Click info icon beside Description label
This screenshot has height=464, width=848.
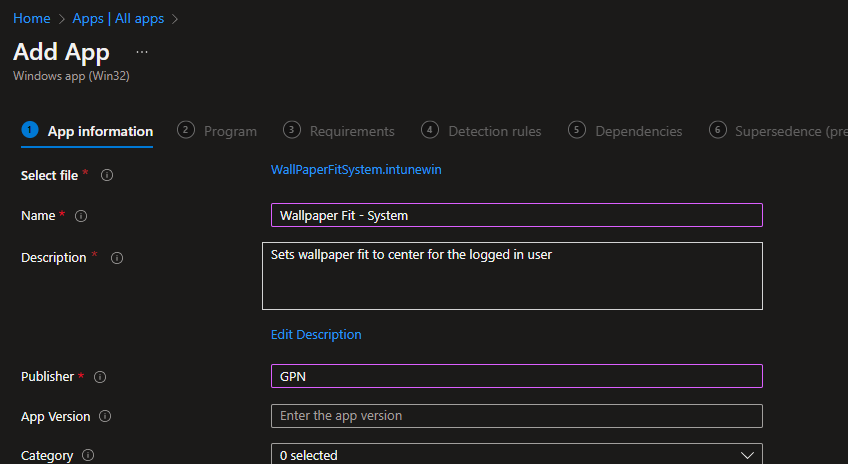[116, 258]
